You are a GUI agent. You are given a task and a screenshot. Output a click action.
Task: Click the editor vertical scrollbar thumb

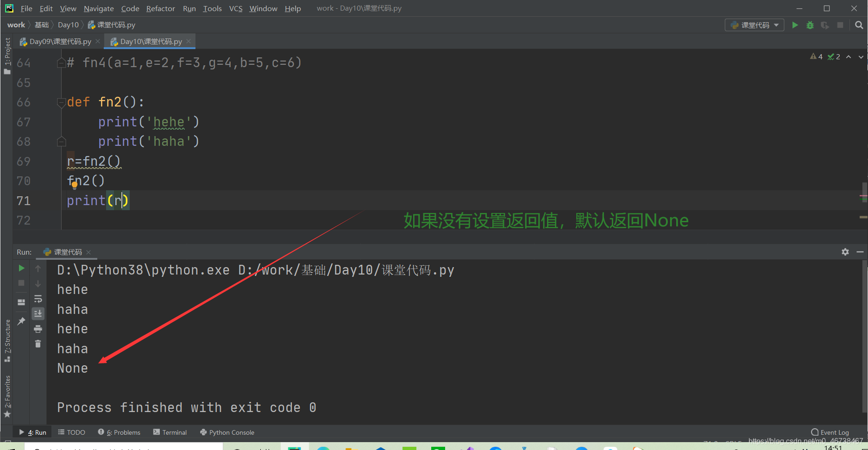pyautogui.click(x=864, y=192)
